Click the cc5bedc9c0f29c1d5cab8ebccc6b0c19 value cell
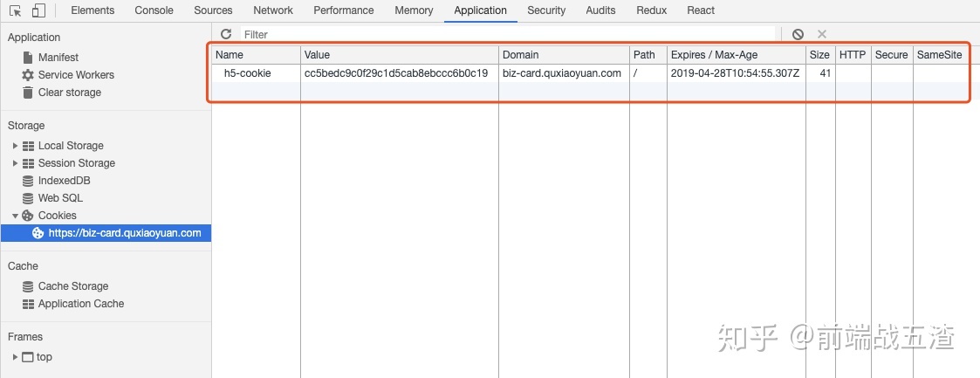 (x=400, y=73)
